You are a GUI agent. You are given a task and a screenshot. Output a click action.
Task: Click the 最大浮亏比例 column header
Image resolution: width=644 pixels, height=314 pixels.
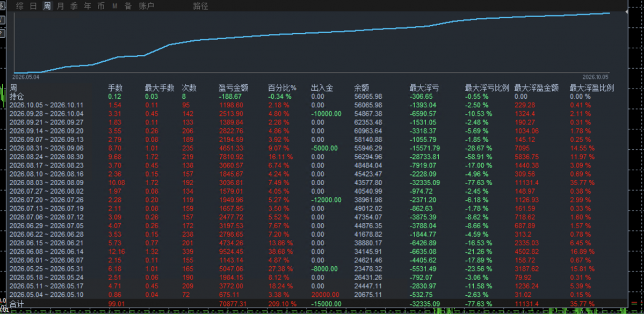487,88
